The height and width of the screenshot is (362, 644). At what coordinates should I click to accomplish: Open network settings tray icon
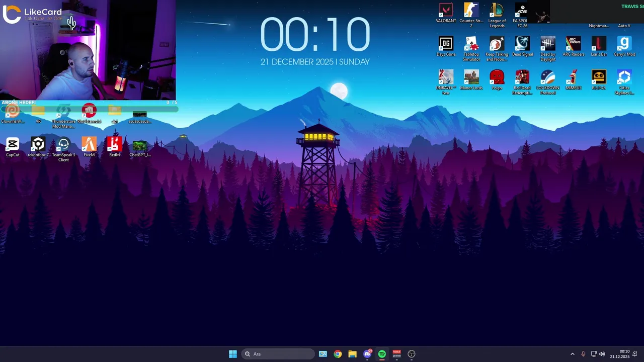point(594,354)
